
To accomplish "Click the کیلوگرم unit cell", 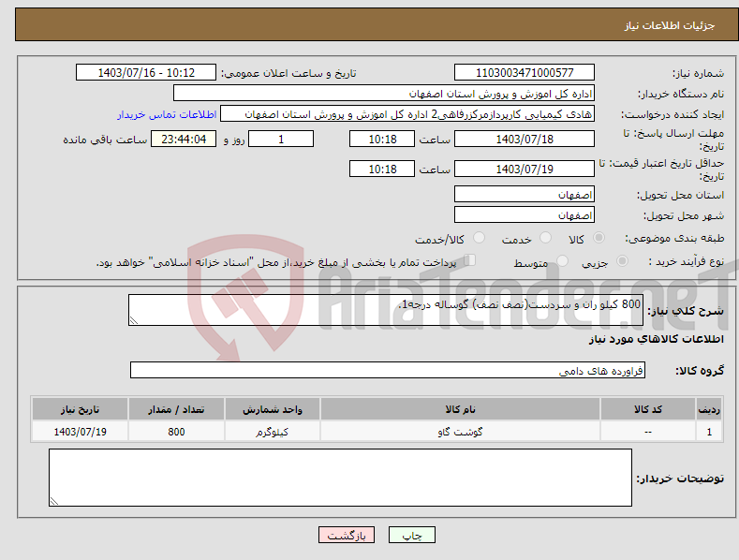I will tap(272, 432).
